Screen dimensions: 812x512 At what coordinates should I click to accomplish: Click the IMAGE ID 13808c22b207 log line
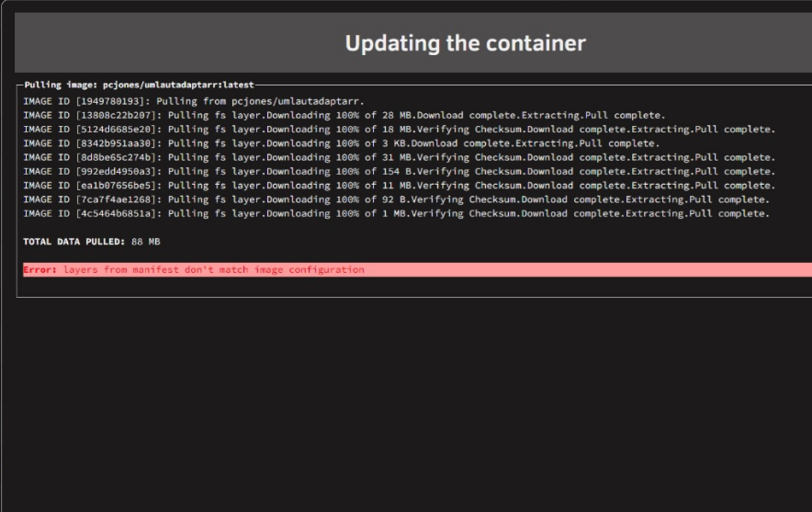pyautogui.click(x=344, y=115)
